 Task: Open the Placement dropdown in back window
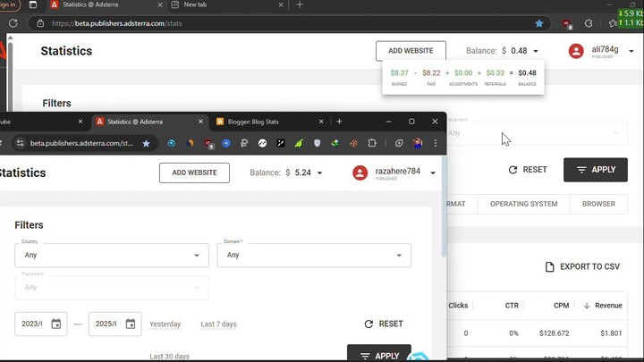coord(537,133)
